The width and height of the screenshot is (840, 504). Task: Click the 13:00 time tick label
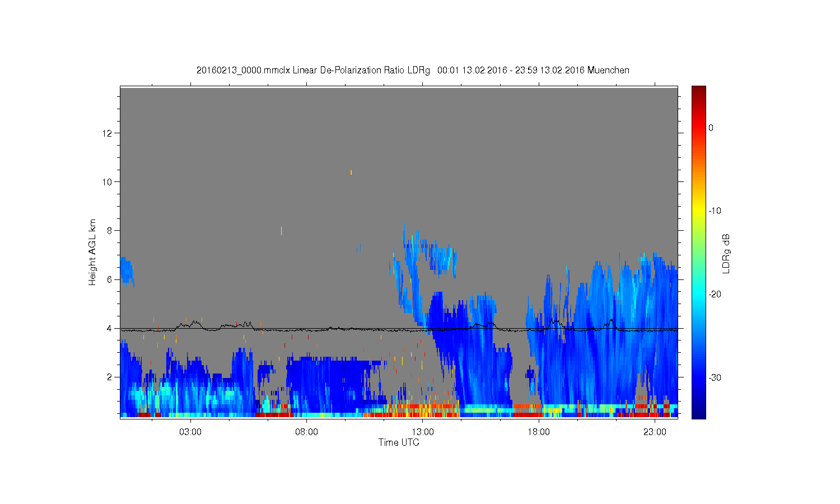[x=423, y=432]
